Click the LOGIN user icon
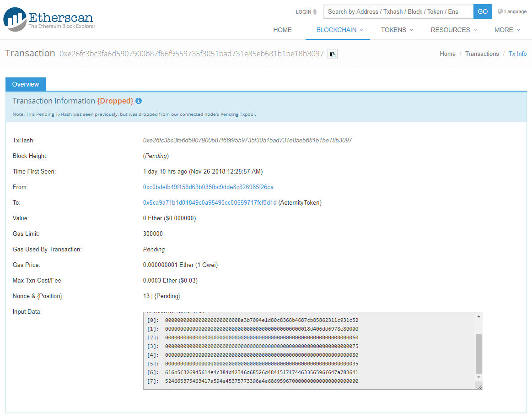This screenshot has height=419, width=532. click(x=315, y=11)
